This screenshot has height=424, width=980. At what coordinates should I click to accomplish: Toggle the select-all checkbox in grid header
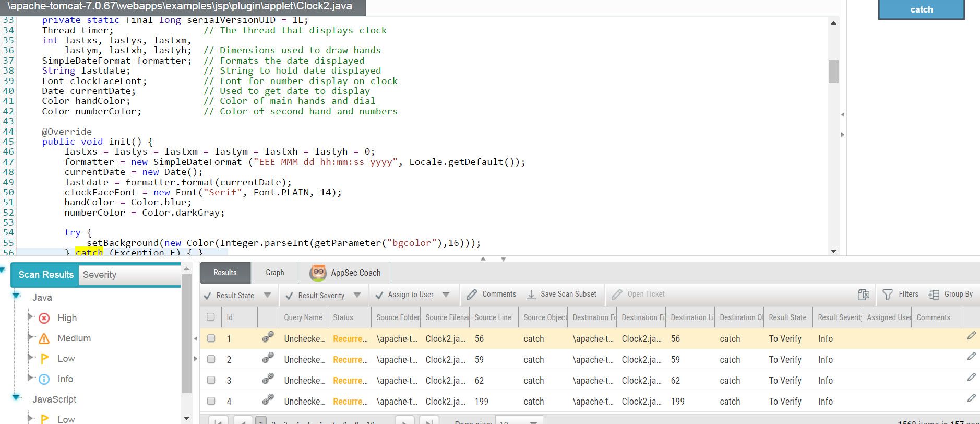(211, 317)
